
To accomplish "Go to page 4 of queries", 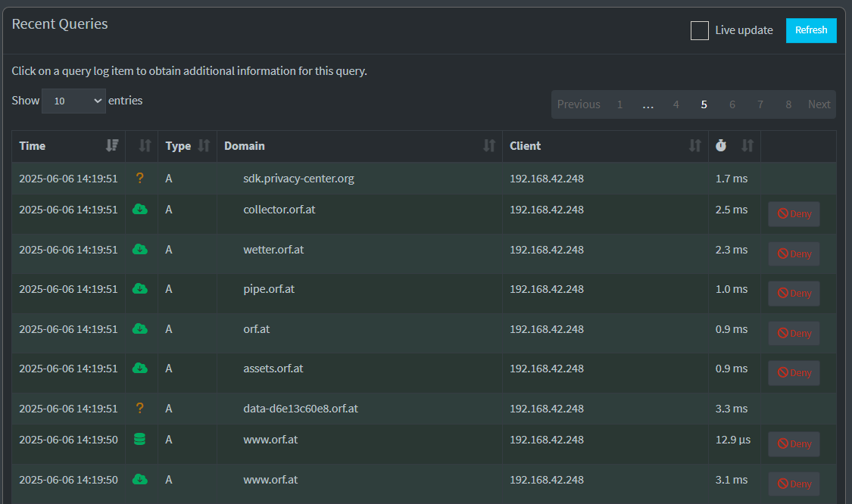I will 676,104.
